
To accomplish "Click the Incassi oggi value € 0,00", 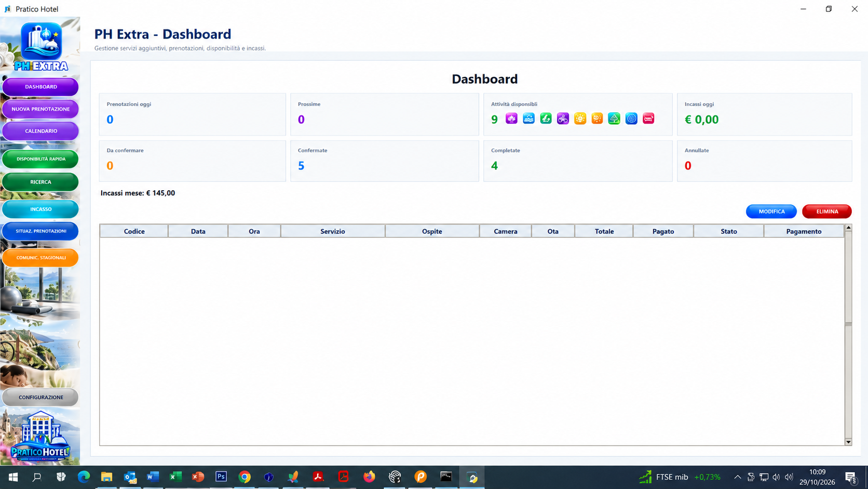I will [702, 120].
